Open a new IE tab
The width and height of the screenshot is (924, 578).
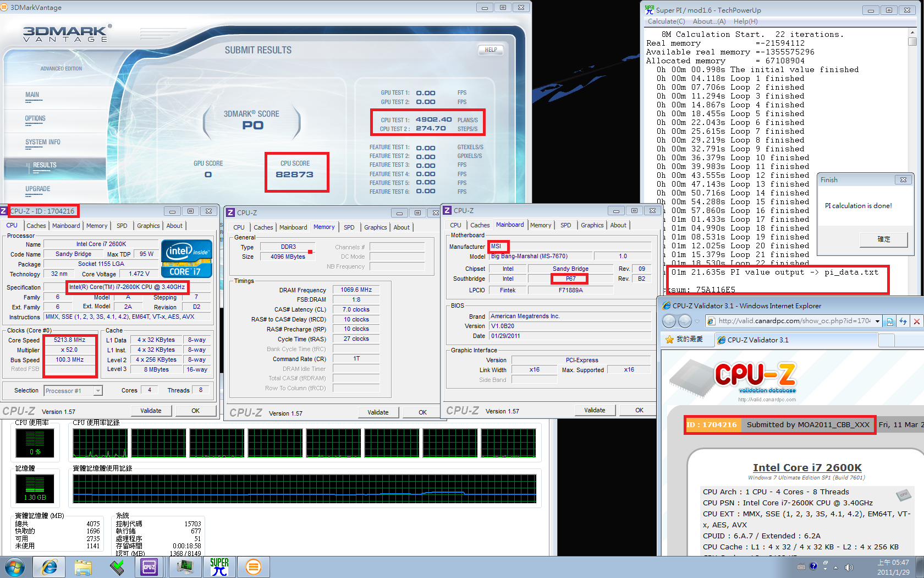click(886, 341)
